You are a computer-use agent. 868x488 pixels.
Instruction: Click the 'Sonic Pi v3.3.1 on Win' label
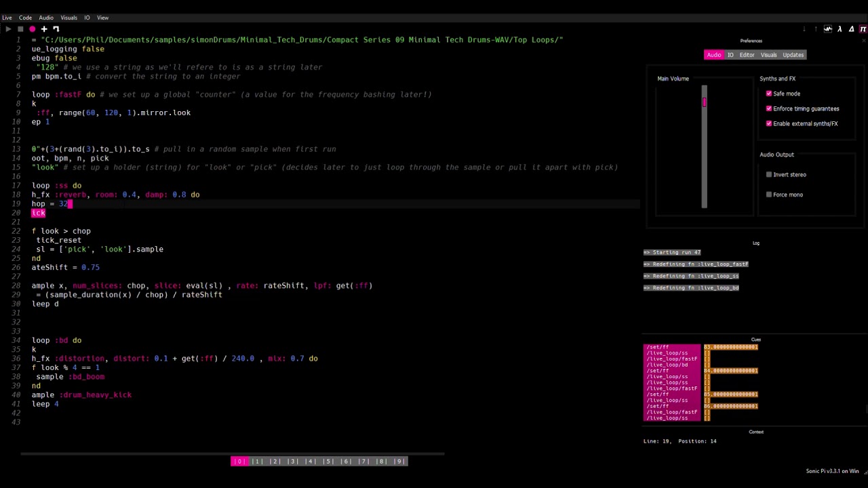[832, 471]
